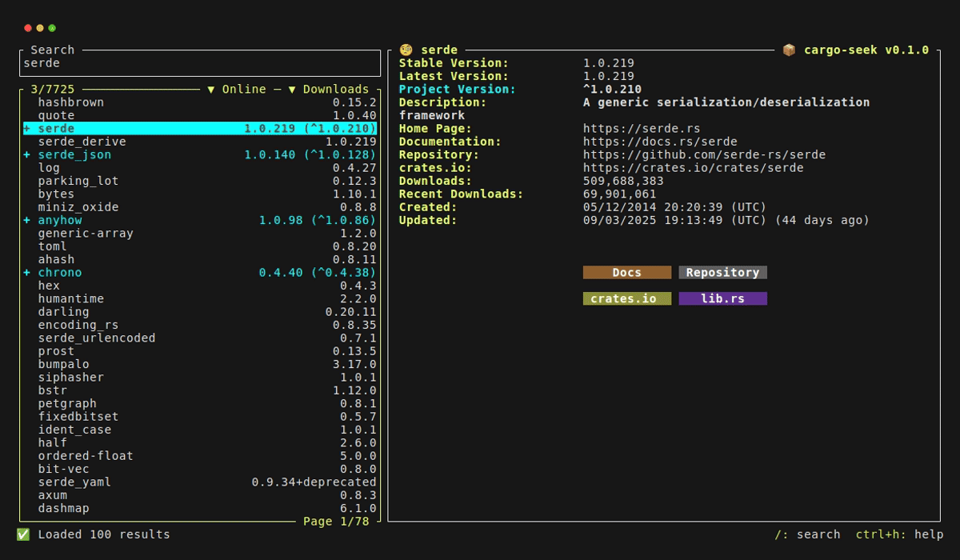Open the Online scope dropdown
This screenshot has height=560, width=960.
237,89
